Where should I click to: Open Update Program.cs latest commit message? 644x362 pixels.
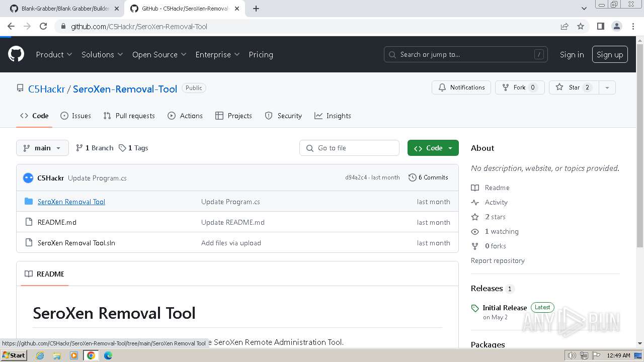point(97,178)
